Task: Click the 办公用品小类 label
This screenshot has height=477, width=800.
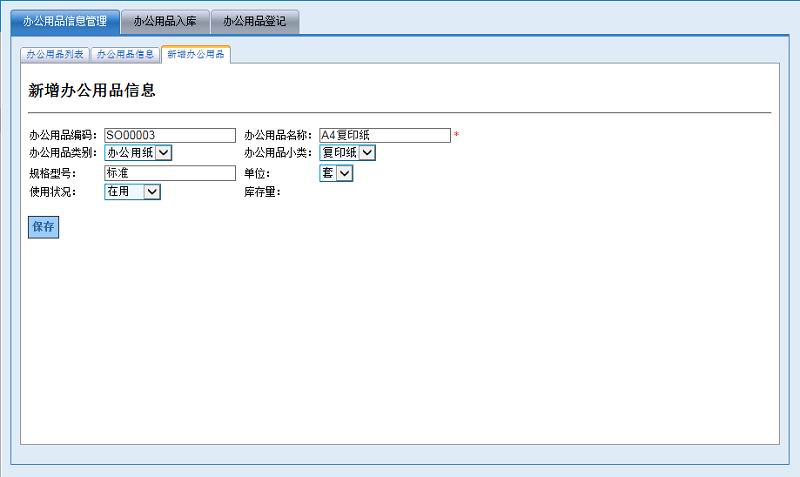Action: [278, 153]
